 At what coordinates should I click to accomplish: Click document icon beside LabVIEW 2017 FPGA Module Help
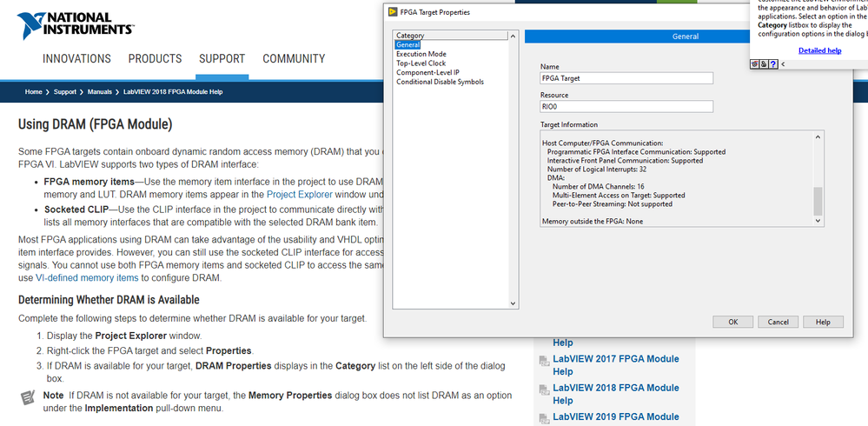(x=544, y=361)
